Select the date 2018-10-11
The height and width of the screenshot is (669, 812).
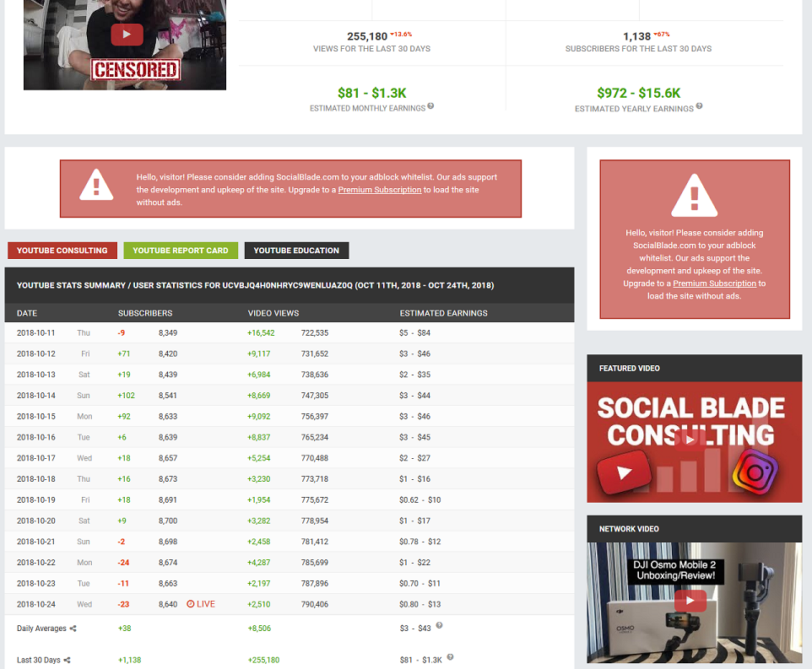tap(35, 333)
